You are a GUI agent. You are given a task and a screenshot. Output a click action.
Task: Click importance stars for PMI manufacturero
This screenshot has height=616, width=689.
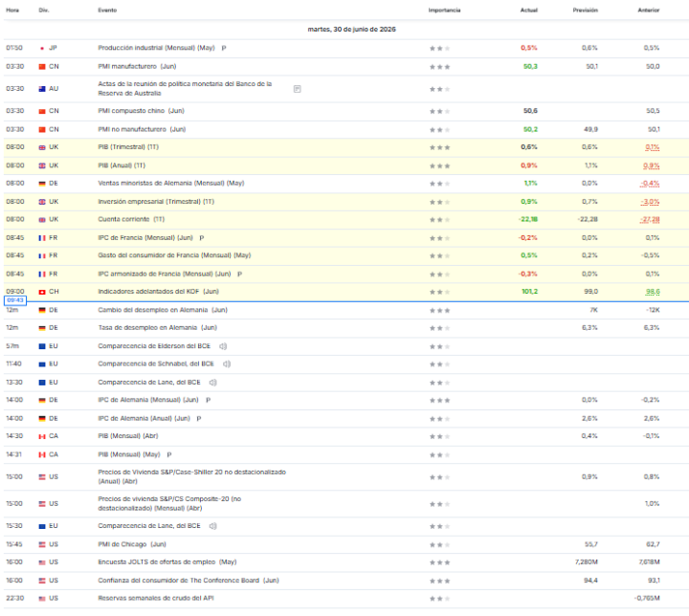pyautogui.click(x=439, y=67)
